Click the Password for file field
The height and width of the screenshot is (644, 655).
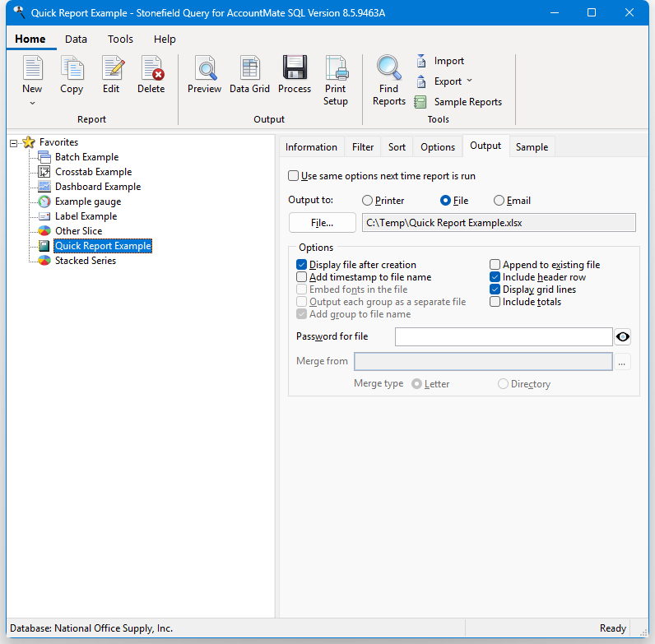point(503,336)
